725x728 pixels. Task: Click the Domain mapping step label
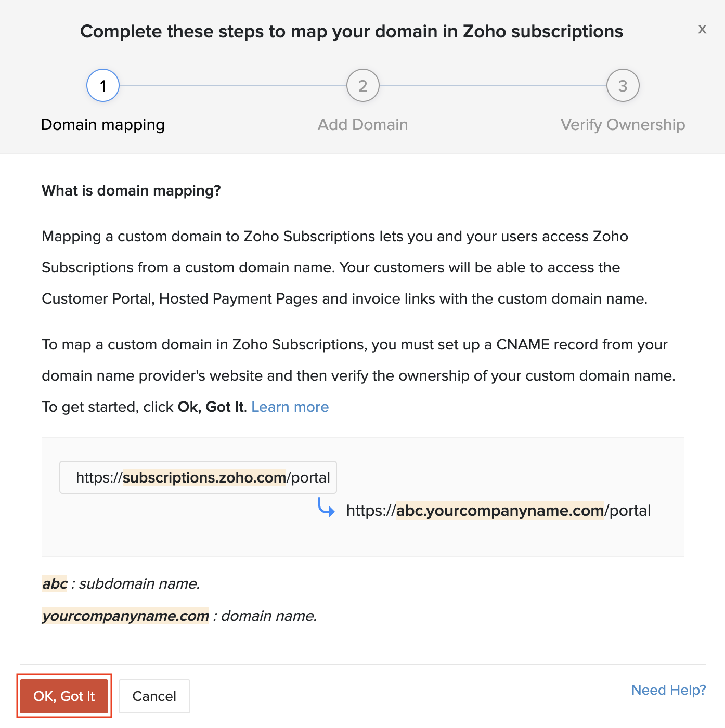(x=102, y=125)
